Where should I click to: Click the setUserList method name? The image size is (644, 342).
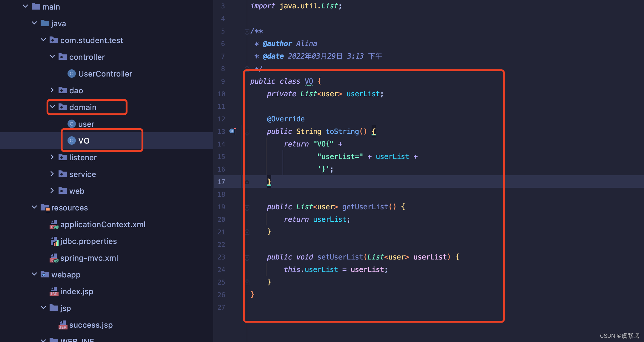click(340, 257)
